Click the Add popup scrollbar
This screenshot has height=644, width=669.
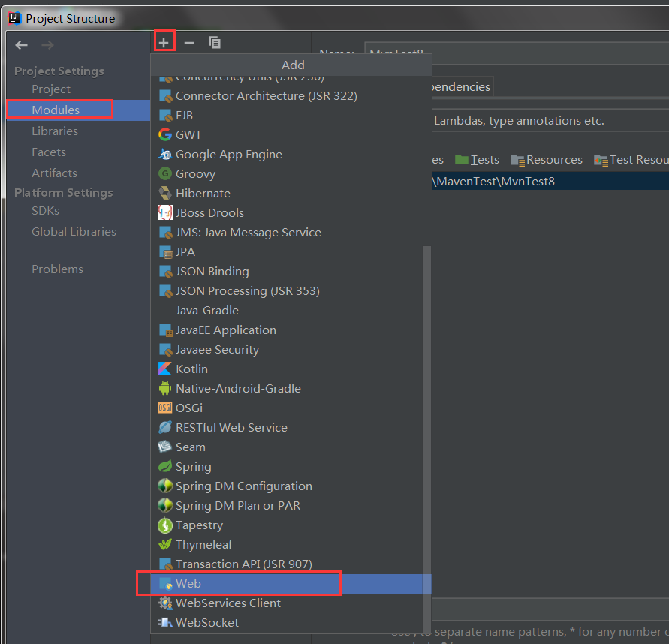point(426,438)
